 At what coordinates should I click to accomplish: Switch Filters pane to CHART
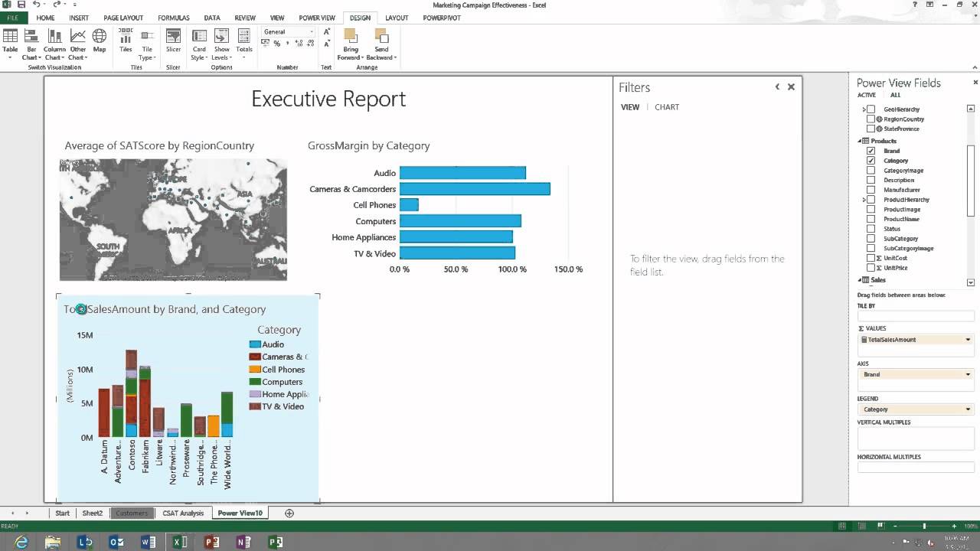click(667, 107)
